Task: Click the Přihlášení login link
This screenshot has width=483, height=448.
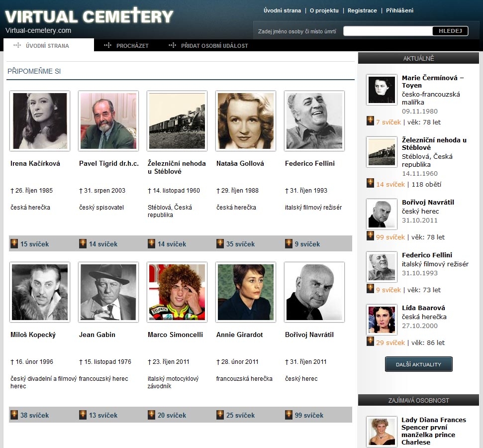Action: point(399,10)
